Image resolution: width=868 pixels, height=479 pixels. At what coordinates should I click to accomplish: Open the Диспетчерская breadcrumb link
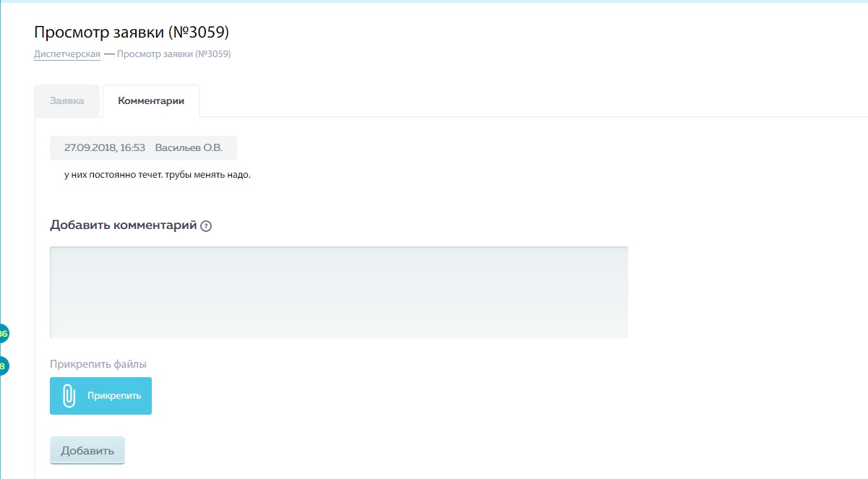67,53
